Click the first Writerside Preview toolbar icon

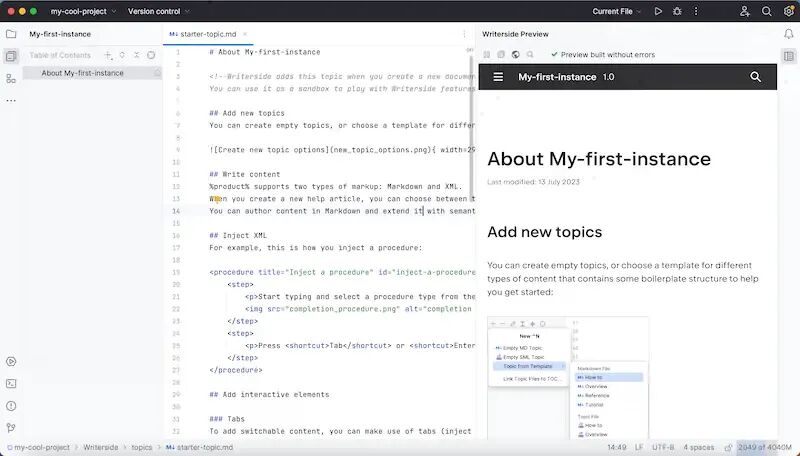point(487,55)
